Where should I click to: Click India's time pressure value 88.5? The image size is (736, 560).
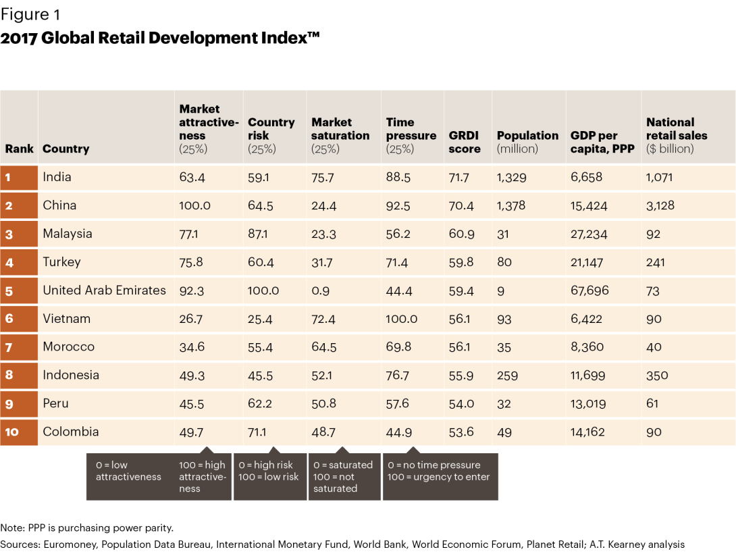[x=398, y=178]
